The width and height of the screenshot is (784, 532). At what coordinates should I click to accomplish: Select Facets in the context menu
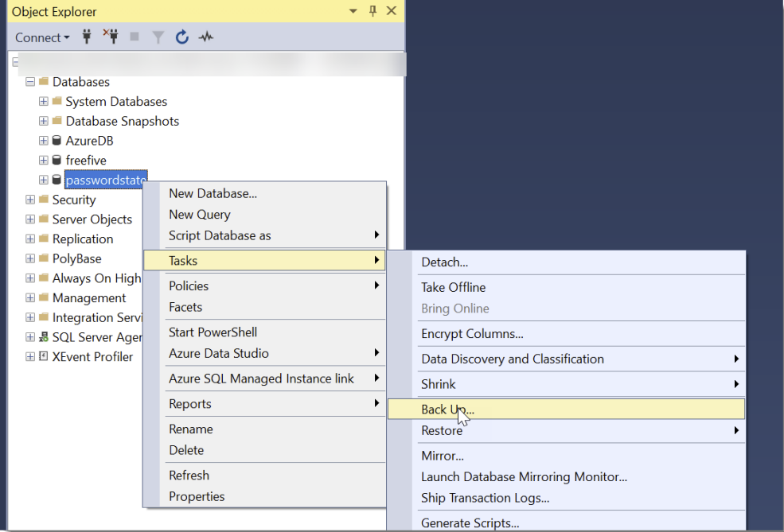click(x=264, y=307)
